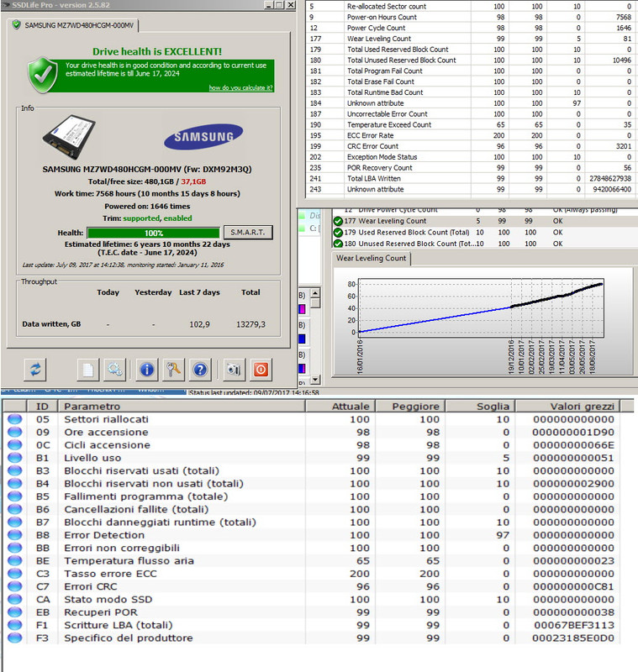
Task: Click the Wear Leveling Count graph plot
Action: (x=481, y=307)
